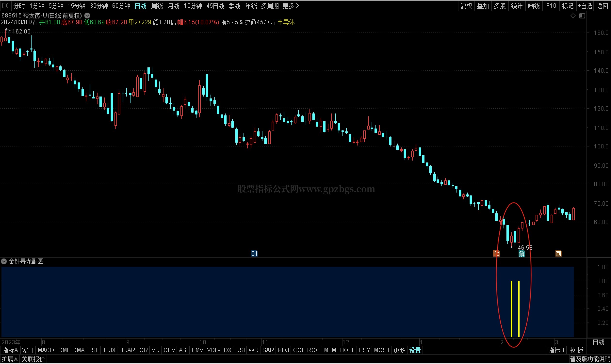This screenshot has height=364, width=611.
Task: Expand the 扩展 panel
Action: 9,359
